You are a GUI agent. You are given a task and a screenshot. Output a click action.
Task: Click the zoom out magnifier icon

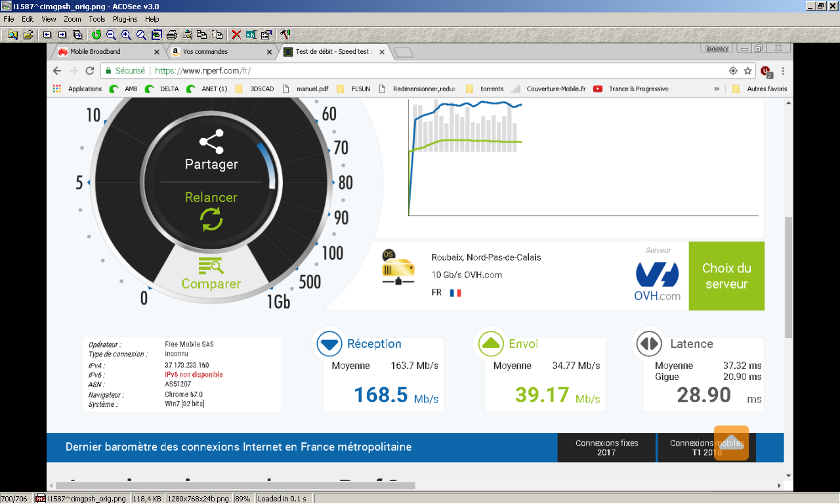(111, 35)
